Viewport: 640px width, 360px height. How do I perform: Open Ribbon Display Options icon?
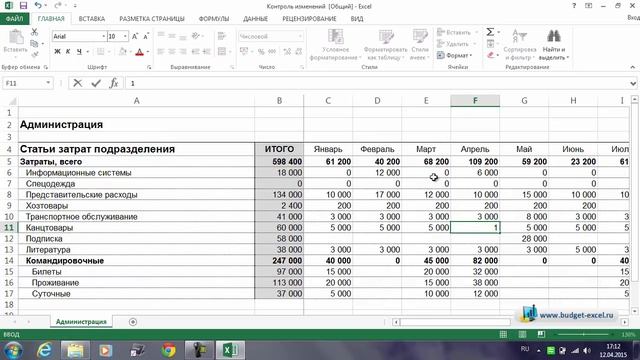pyautogui.click(x=589, y=6)
